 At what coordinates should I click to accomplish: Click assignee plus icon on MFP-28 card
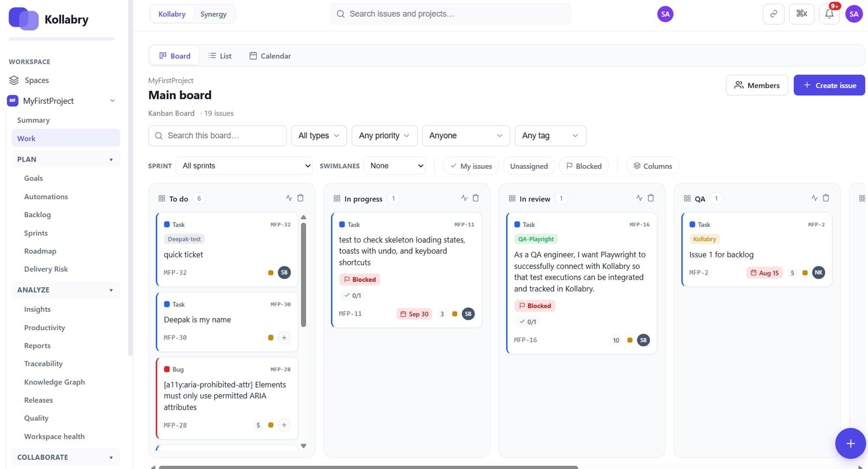[284, 425]
